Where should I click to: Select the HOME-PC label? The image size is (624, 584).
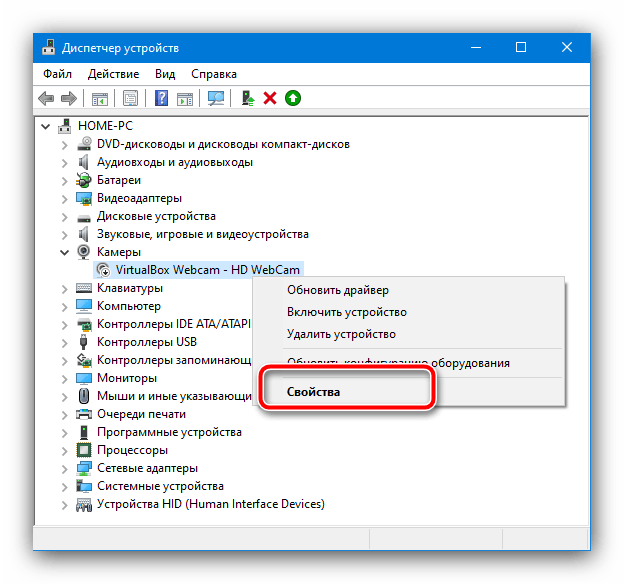tap(105, 126)
